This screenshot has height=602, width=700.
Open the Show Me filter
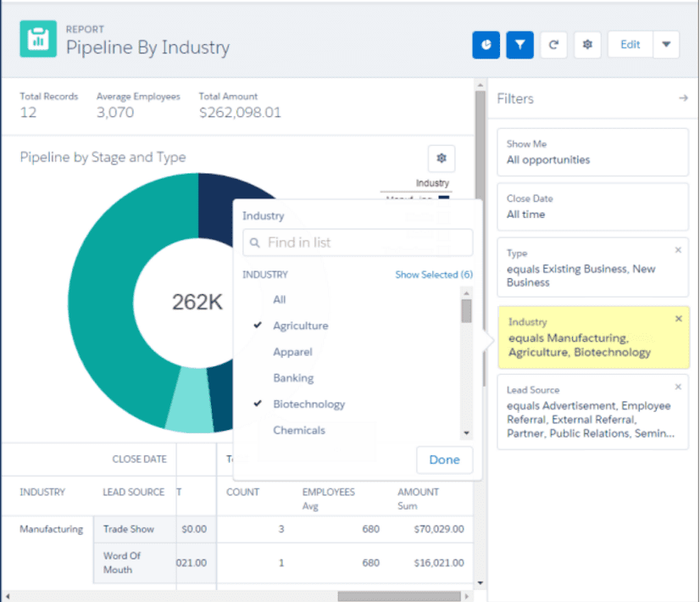click(592, 152)
